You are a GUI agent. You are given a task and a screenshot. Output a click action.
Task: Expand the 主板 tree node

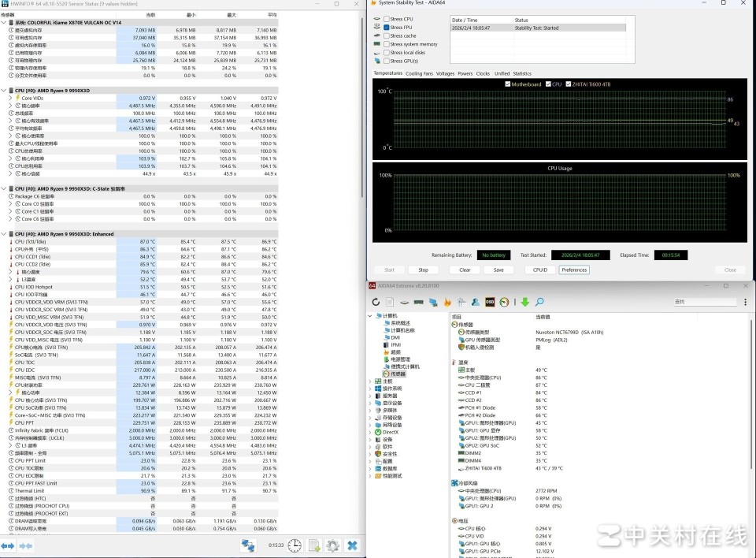click(371, 381)
